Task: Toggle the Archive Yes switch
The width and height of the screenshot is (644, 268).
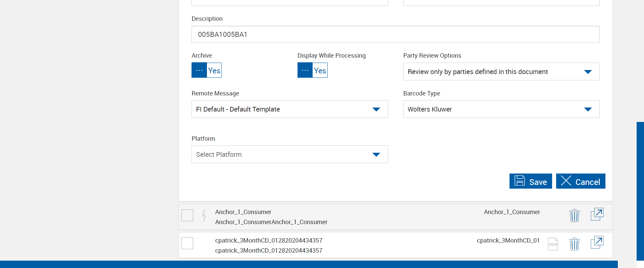Action: 207,70
